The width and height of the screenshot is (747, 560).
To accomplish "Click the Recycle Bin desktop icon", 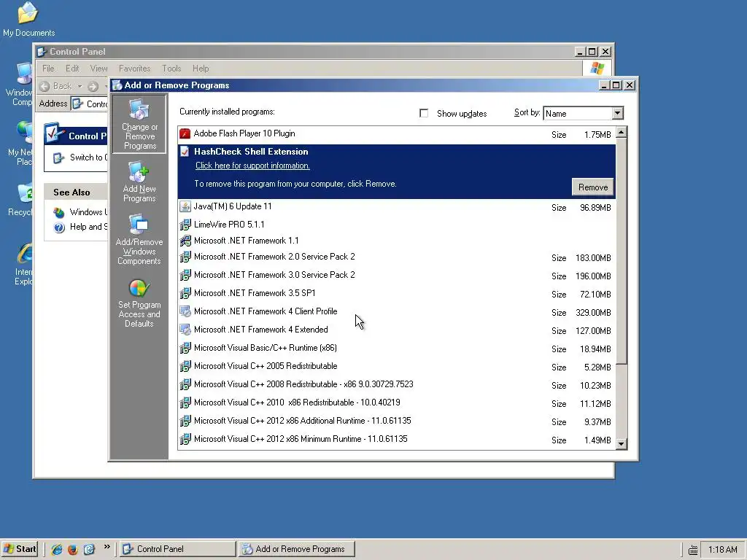I will pyautogui.click(x=24, y=200).
